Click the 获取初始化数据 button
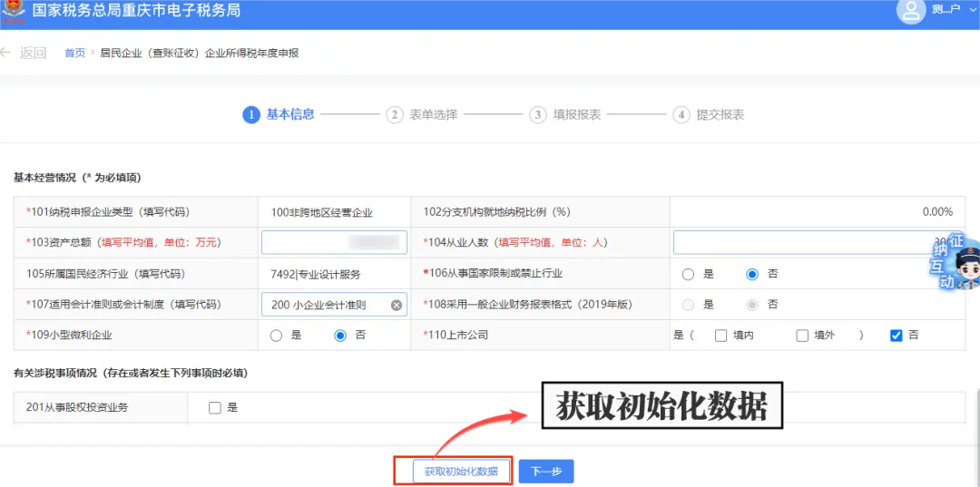Viewport: 980px width, 487px height. point(462,472)
